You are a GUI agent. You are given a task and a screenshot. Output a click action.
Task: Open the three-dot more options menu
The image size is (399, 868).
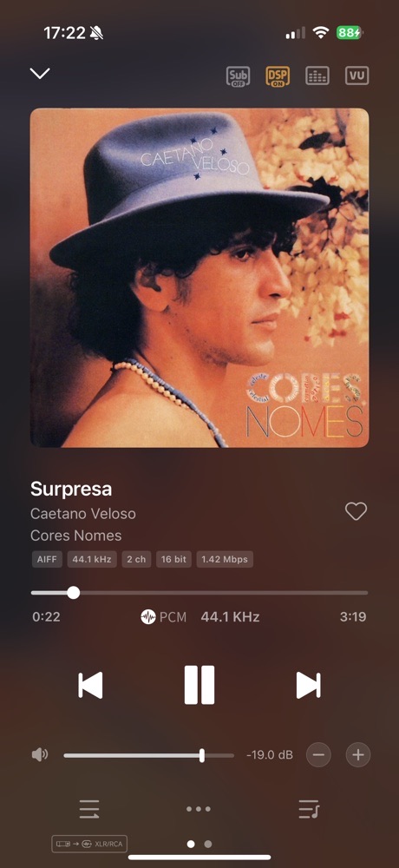pos(198,809)
